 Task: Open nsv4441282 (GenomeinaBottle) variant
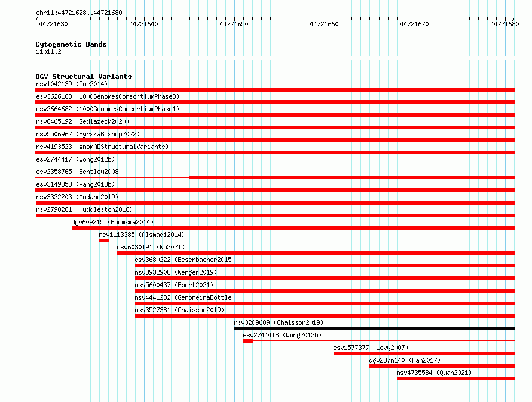pyautogui.click(x=185, y=297)
